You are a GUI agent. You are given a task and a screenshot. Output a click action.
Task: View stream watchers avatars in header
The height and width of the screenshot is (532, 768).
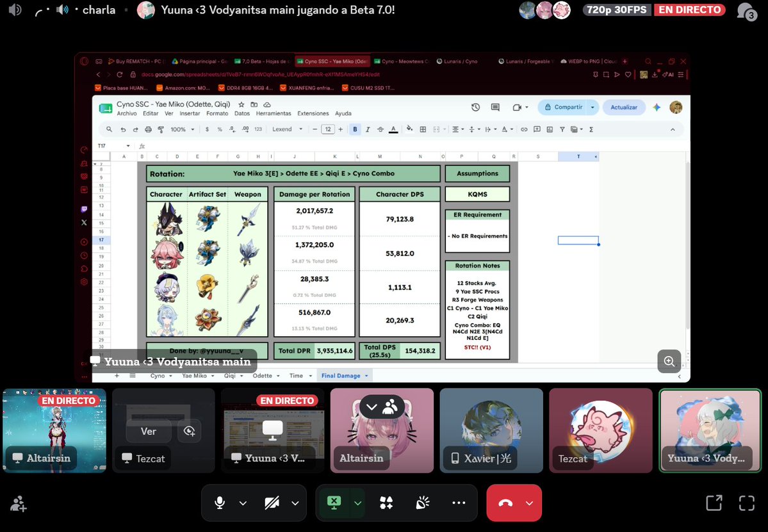tap(544, 10)
